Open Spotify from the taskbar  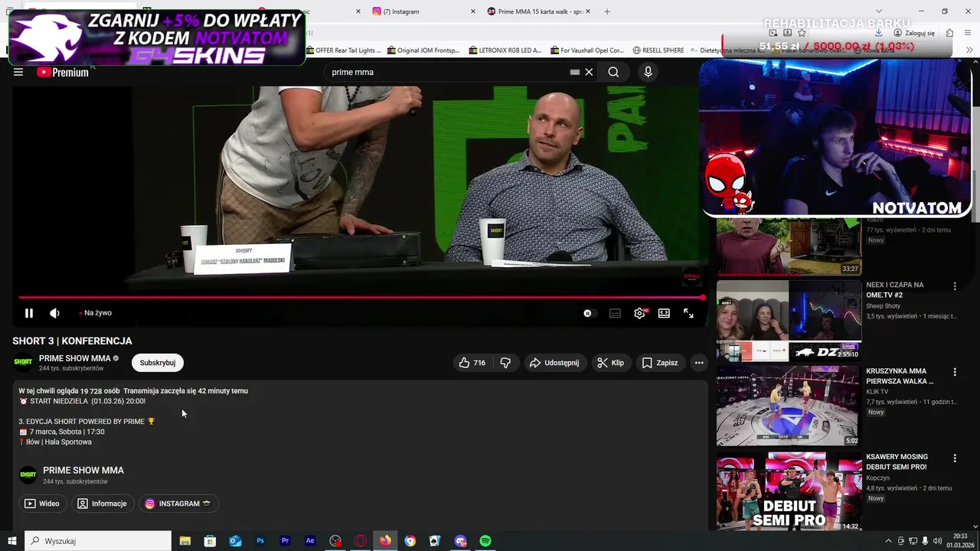485,541
